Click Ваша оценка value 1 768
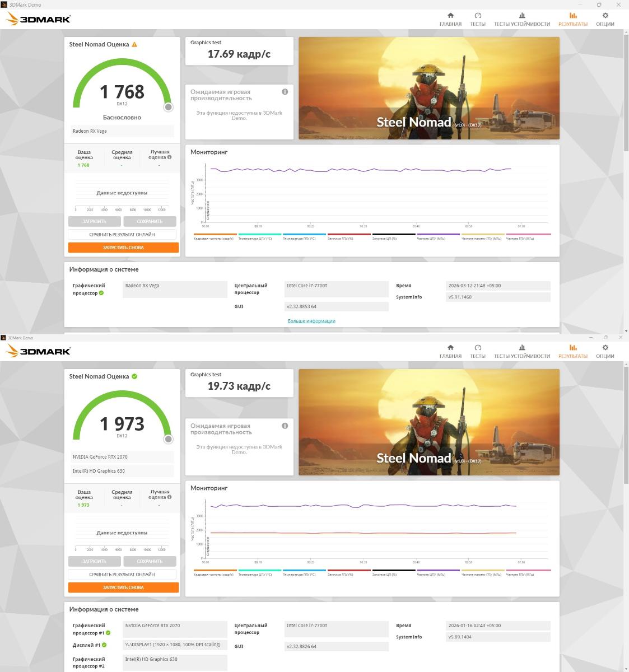 [x=83, y=165]
